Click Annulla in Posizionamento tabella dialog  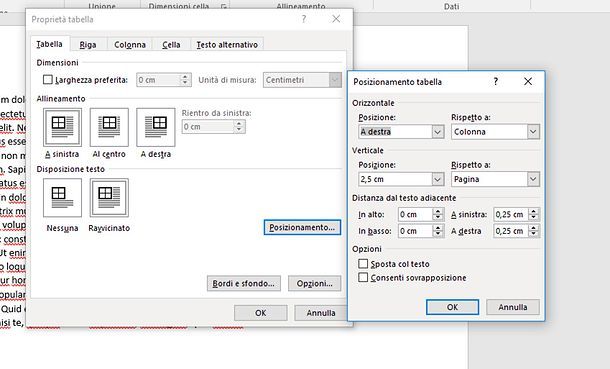[513, 307]
